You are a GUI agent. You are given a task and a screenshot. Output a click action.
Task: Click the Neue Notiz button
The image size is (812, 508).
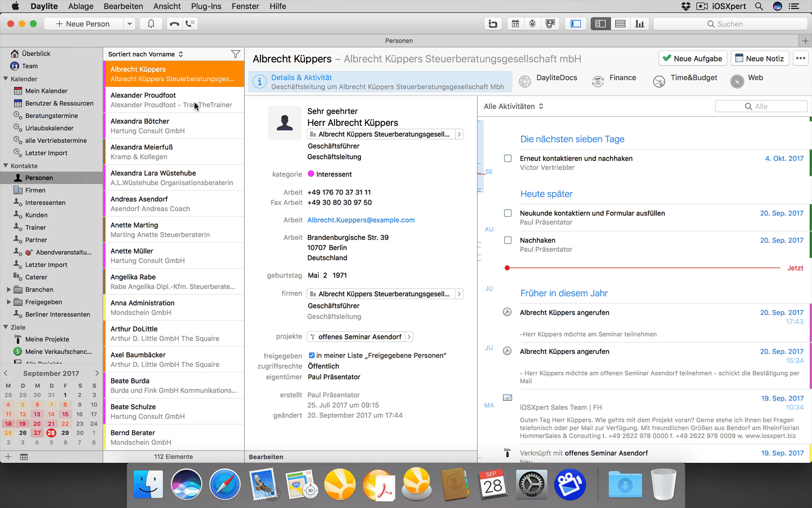coord(760,58)
